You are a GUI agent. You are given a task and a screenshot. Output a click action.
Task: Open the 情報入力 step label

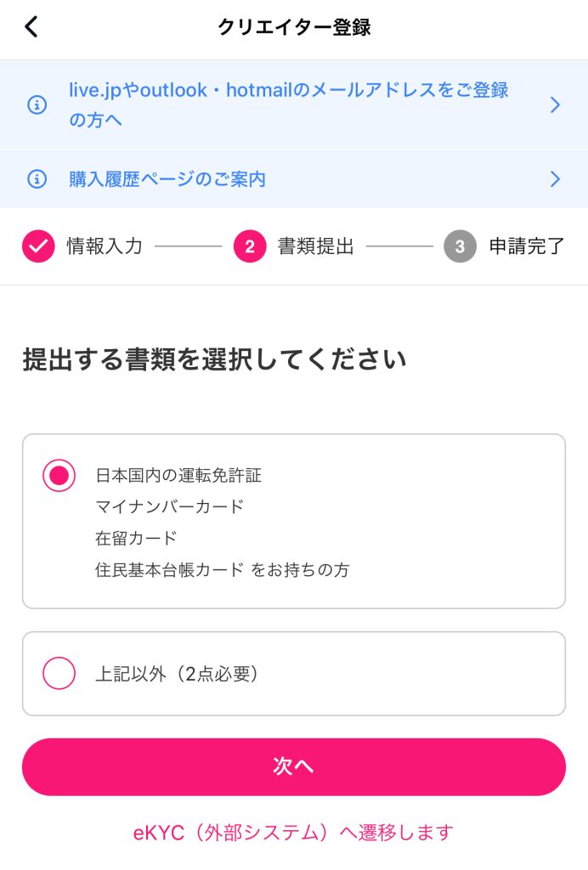(105, 246)
